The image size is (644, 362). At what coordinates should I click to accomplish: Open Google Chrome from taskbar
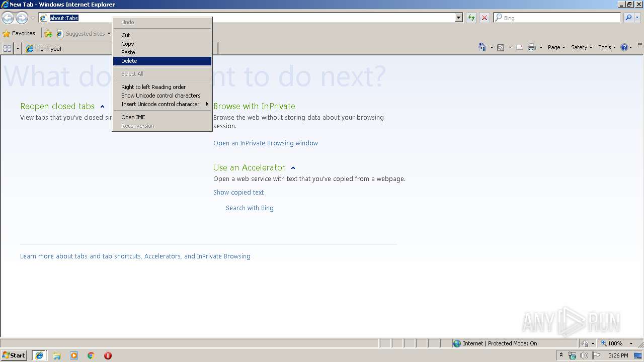coord(91,355)
